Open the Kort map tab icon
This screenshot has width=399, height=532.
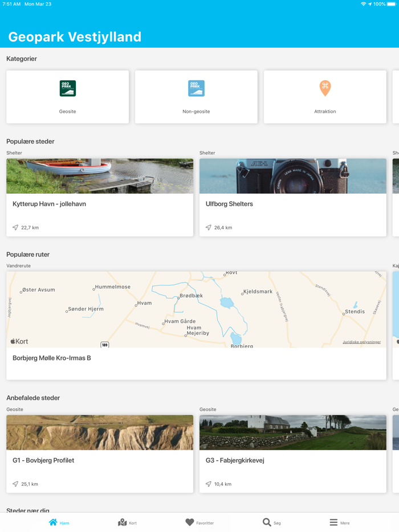[122, 522]
